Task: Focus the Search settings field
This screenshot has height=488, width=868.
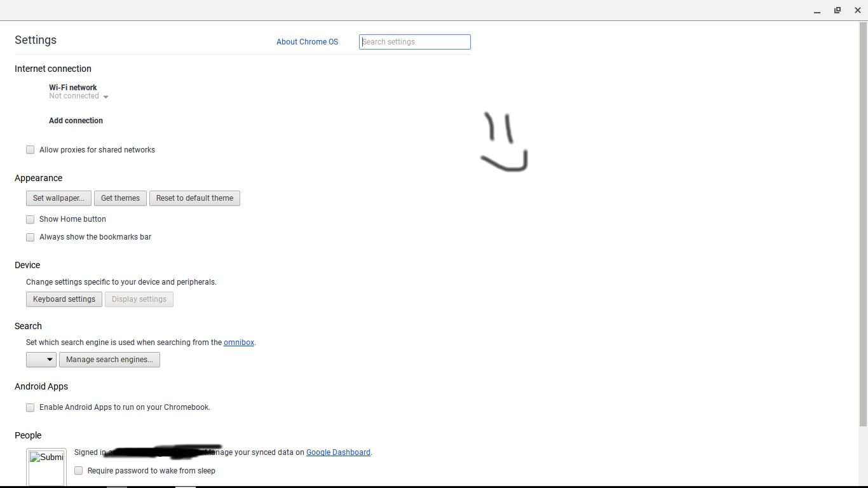Action: (x=415, y=42)
